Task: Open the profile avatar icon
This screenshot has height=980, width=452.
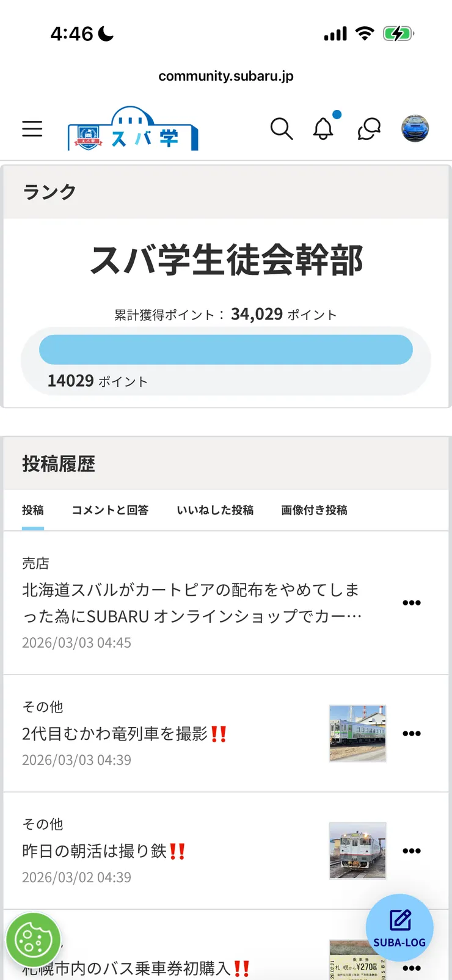Action: pyautogui.click(x=416, y=128)
